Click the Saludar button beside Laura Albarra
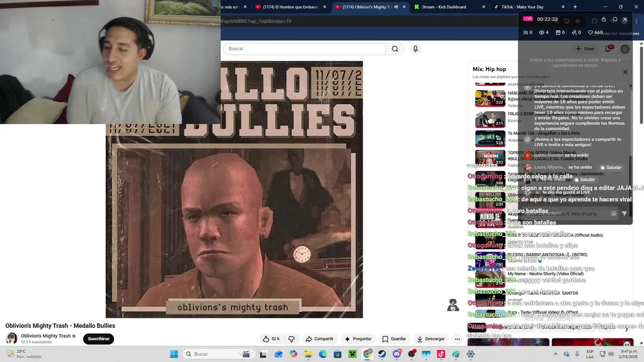 [611, 167]
